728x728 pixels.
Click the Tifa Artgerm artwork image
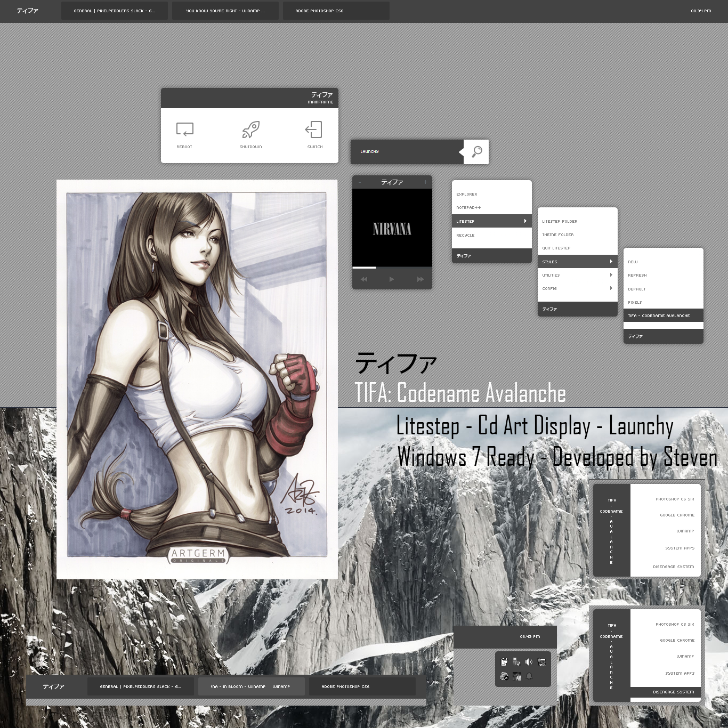point(197,379)
